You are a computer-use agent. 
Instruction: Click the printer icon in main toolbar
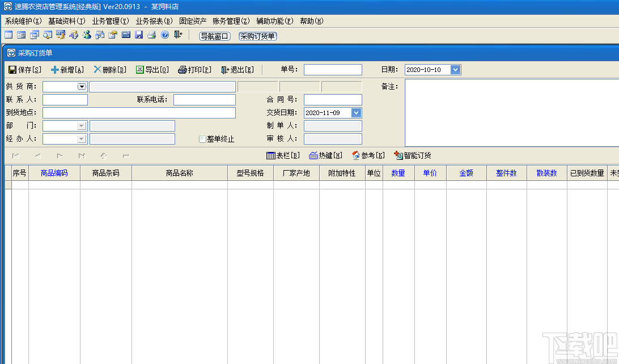151,35
